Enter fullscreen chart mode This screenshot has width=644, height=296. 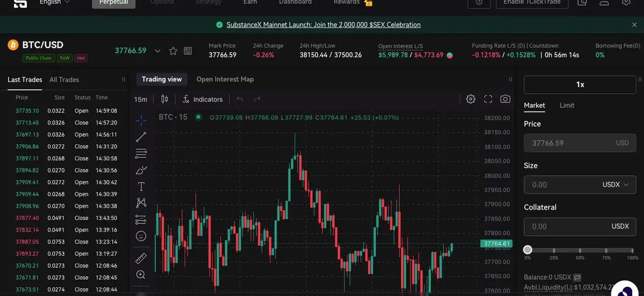pos(488,99)
